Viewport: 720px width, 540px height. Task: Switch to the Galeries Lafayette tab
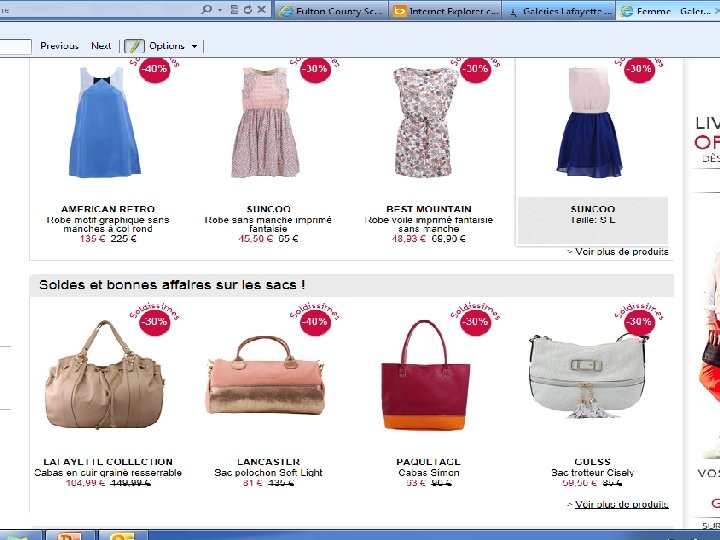(559, 11)
